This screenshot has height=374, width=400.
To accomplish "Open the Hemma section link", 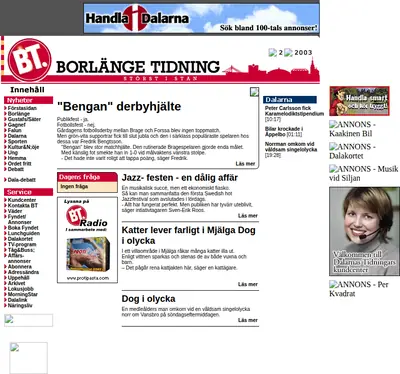I will 17,158.
